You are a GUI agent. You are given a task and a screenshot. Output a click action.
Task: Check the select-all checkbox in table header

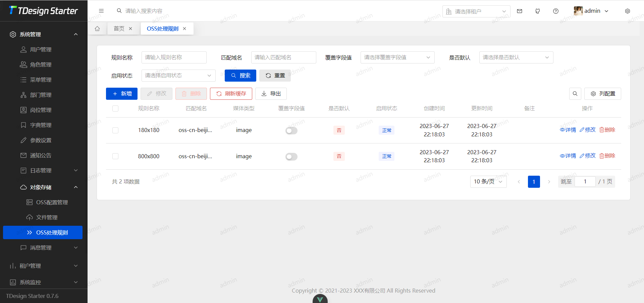coord(115,108)
